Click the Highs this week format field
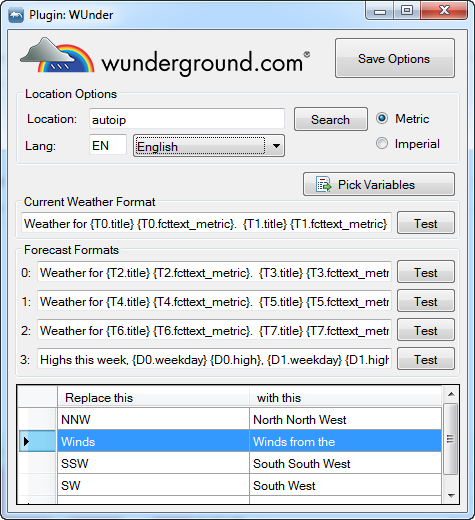This screenshot has height=520, width=475. pos(214,359)
